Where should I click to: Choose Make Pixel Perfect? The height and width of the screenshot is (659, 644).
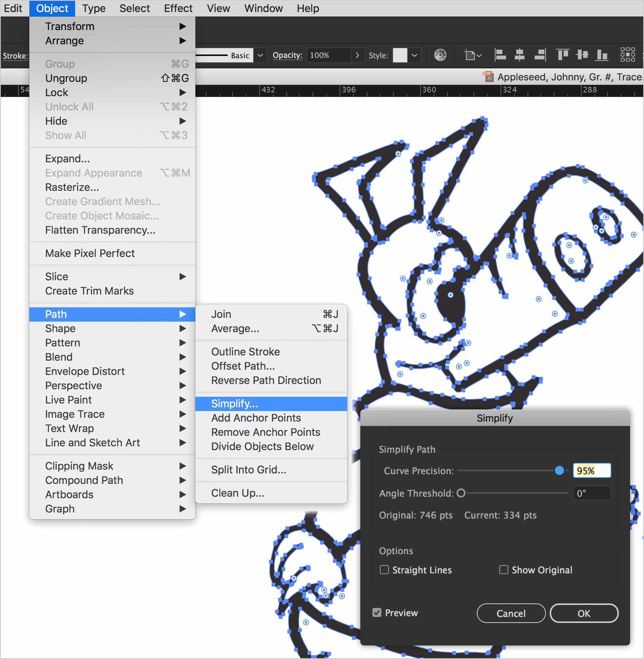pyautogui.click(x=112, y=253)
